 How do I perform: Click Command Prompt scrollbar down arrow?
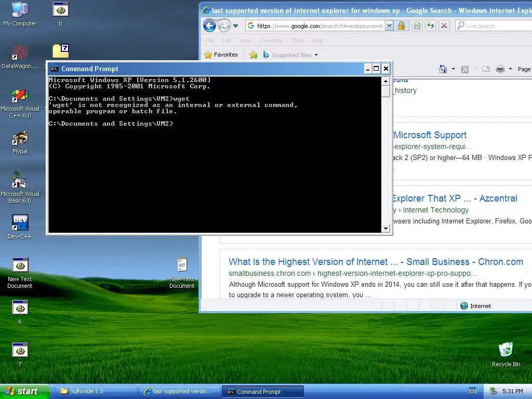[x=385, y=229]
